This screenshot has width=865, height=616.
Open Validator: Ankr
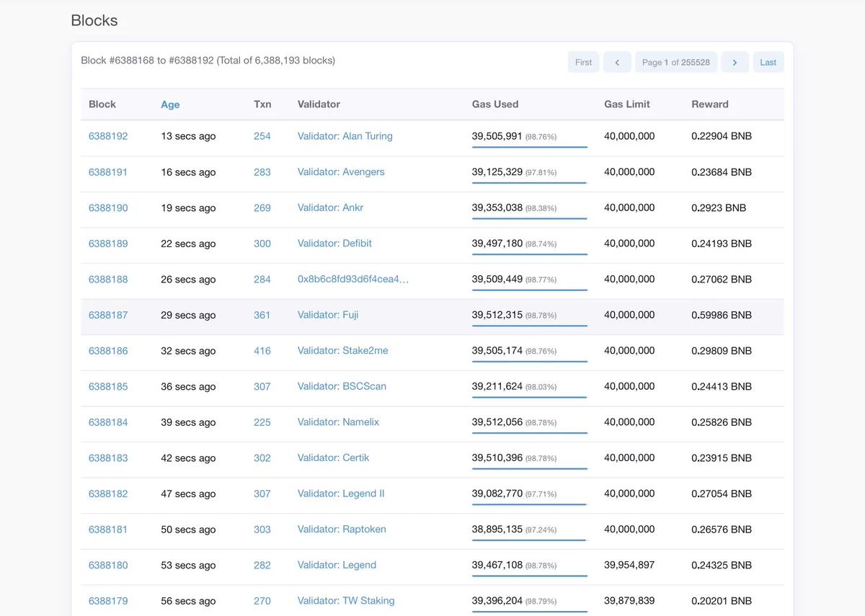[x=330, y=207]
